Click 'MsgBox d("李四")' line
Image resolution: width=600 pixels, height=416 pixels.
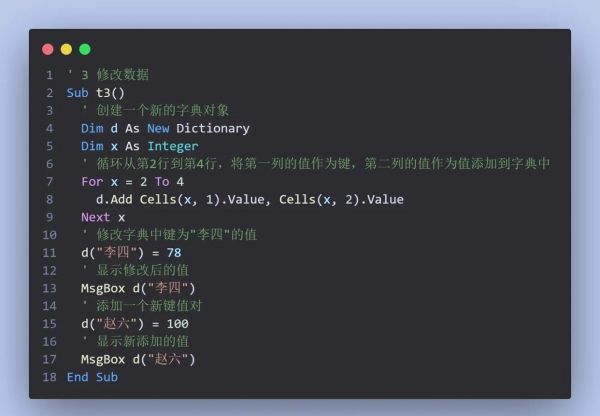tap(138, 288)
